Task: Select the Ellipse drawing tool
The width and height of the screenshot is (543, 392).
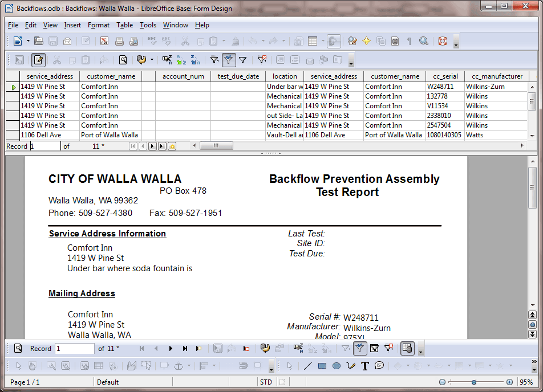Action: click(x=337, y=366)
